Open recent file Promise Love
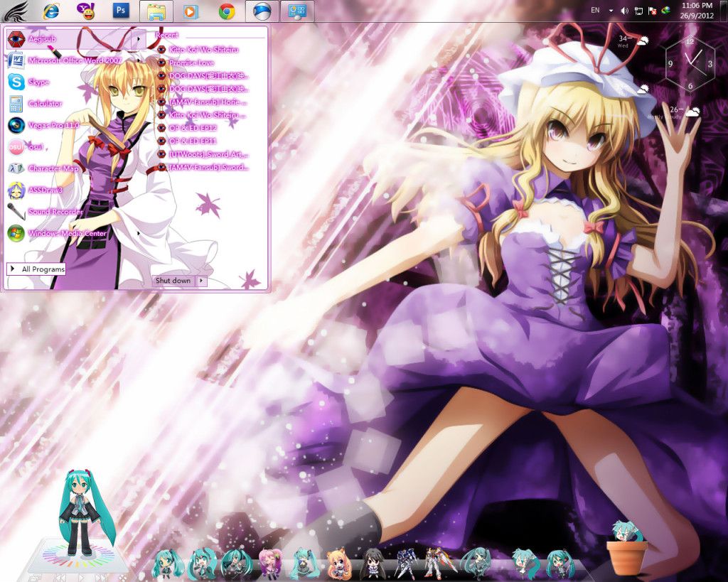Image resolution: width=728 pixels, height=582 pixels. click(x=191, y=63)
